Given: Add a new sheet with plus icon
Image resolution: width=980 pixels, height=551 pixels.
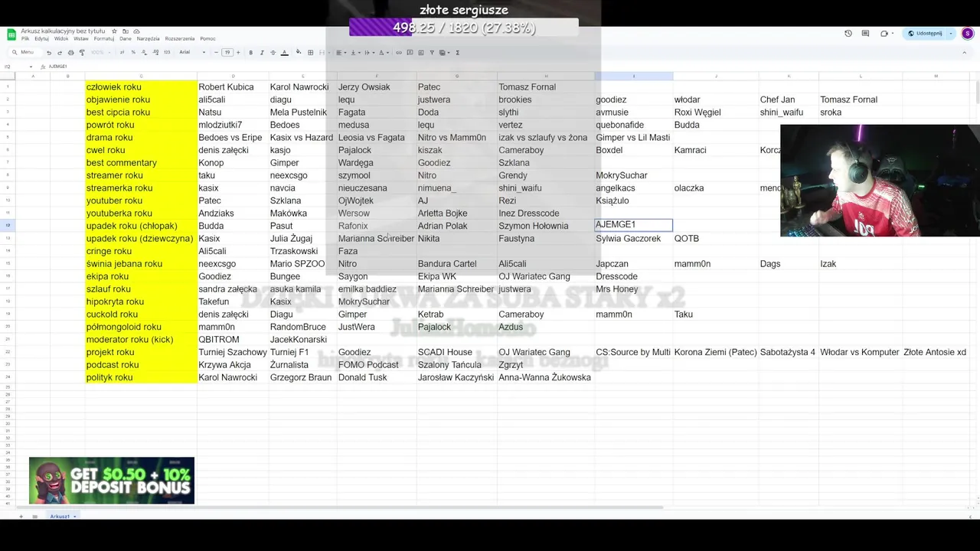Looking at the screenshot, I should click(x=21, y=517).
